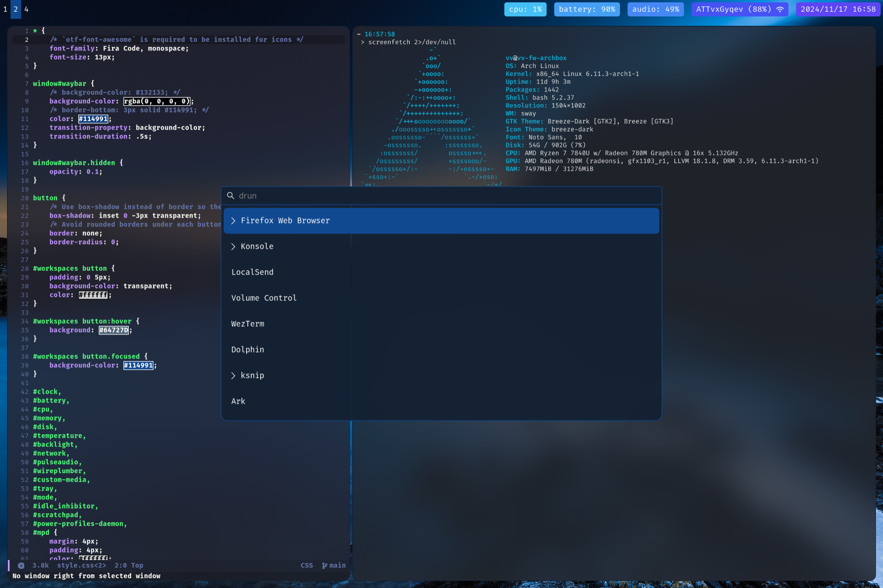This screenshot has height=588, width=883.
Task: Click line number 2 in the editor gutter
Action: click(x=27, y=40)
